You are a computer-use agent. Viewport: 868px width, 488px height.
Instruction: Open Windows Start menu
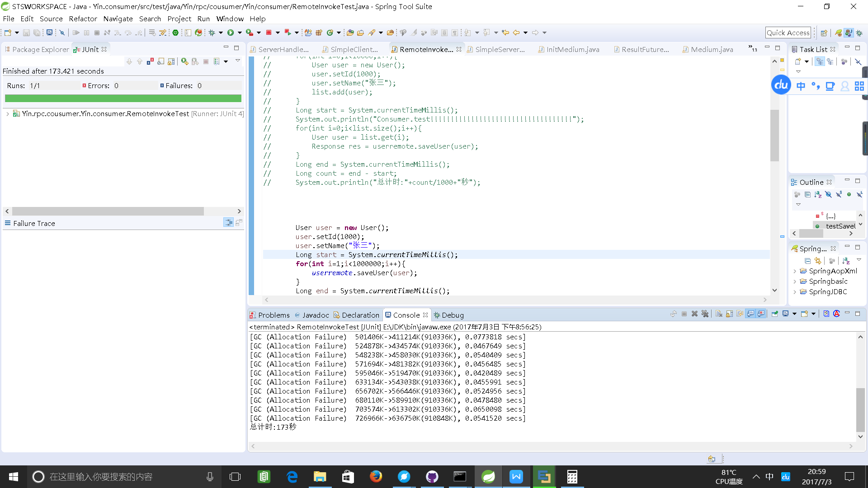(x=14, y=477)
